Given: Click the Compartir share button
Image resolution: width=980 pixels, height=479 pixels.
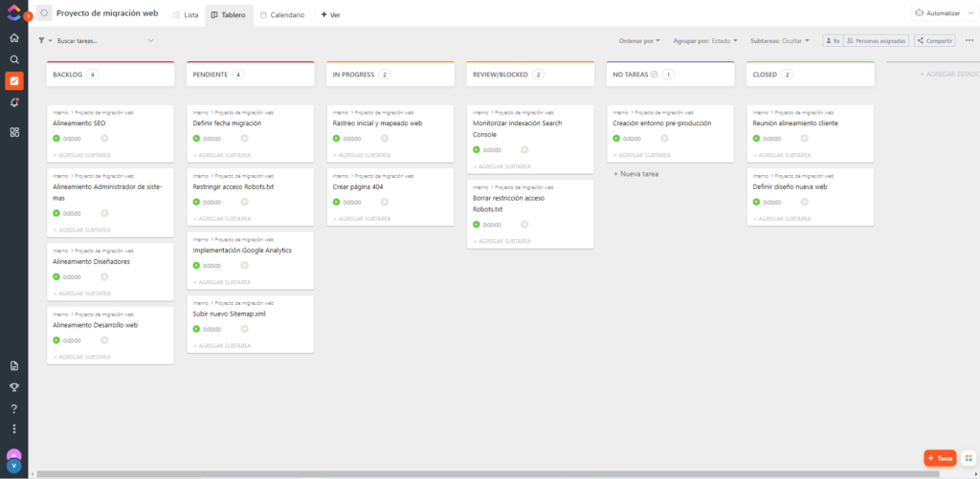Looking at the screenshot, I should point(934,40).
